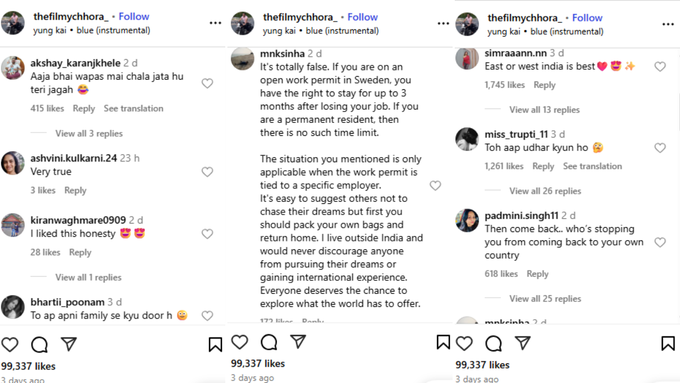Share post using paper plane in right panel
This screenshot has height=383, width=680.
[x=523, y=343]
